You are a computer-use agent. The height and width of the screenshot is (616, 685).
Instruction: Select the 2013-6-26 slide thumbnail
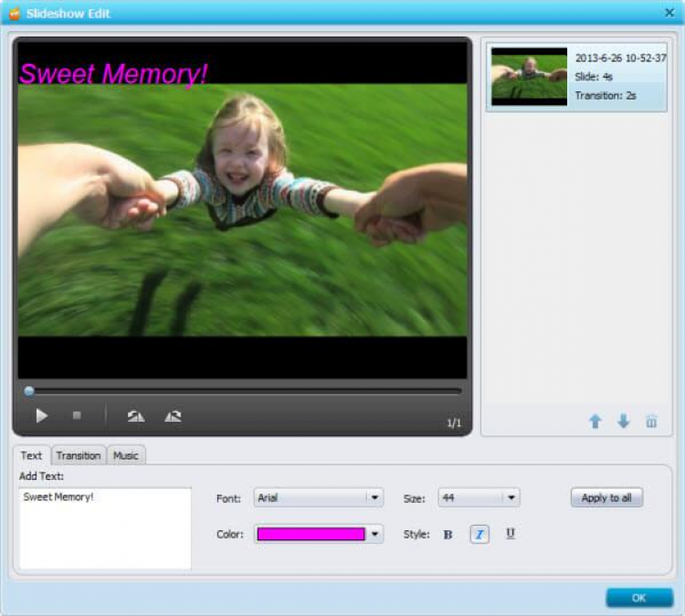[x=529, y=77]
